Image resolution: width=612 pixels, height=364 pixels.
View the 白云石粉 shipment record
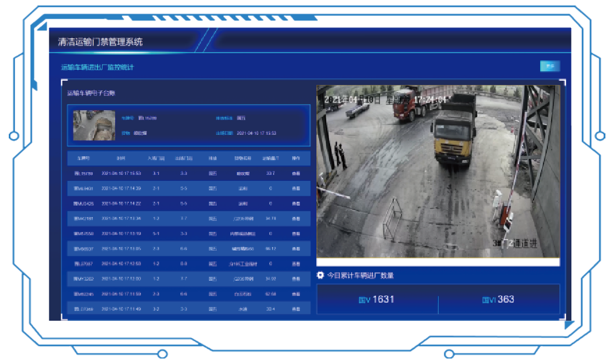click(x=296, y=294)
